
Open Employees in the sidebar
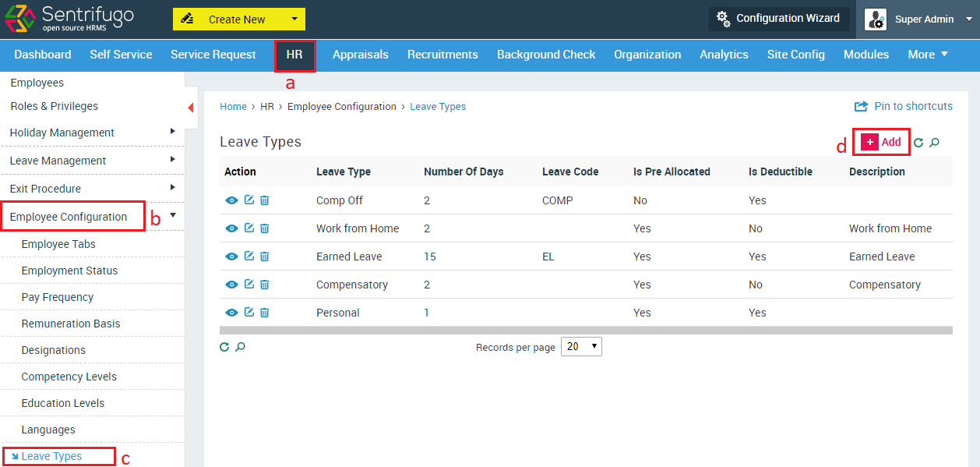tap(37, 83)
